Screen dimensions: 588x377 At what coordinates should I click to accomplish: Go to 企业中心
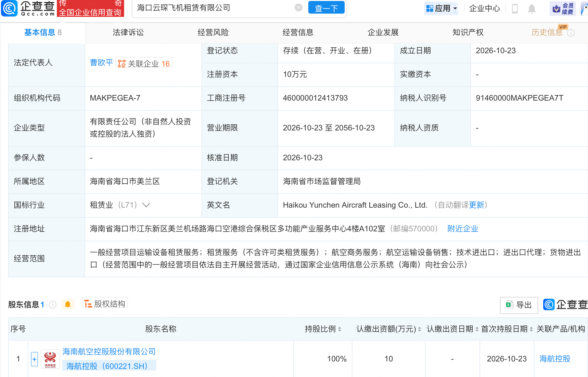click(x=484, y=8)
